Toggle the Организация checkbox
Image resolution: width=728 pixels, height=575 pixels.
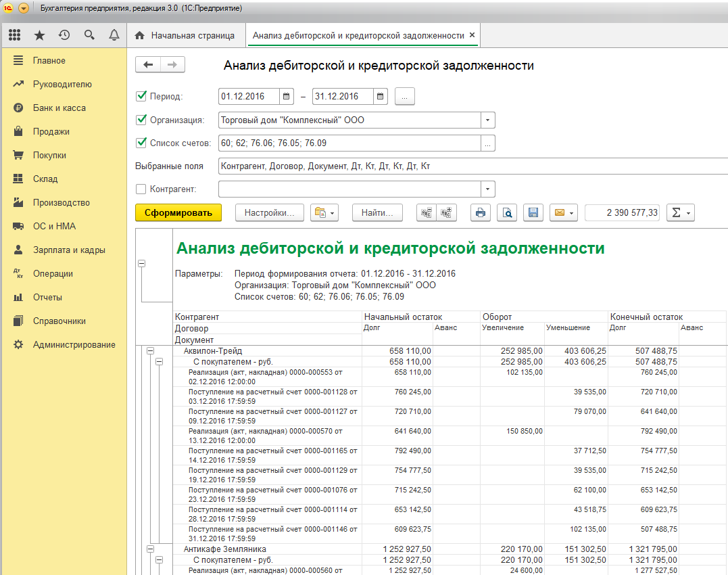click(x=141, y=120)
